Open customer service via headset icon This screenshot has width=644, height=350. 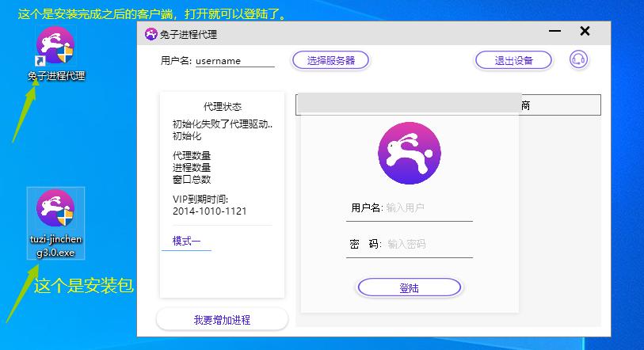pos(579,60)
